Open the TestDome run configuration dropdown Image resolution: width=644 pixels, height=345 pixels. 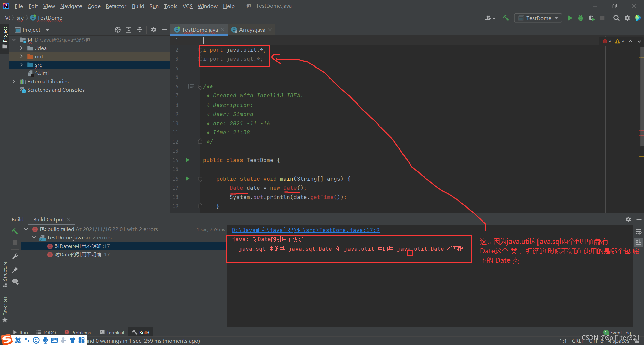pyautogui.click(x=538, y=18)
